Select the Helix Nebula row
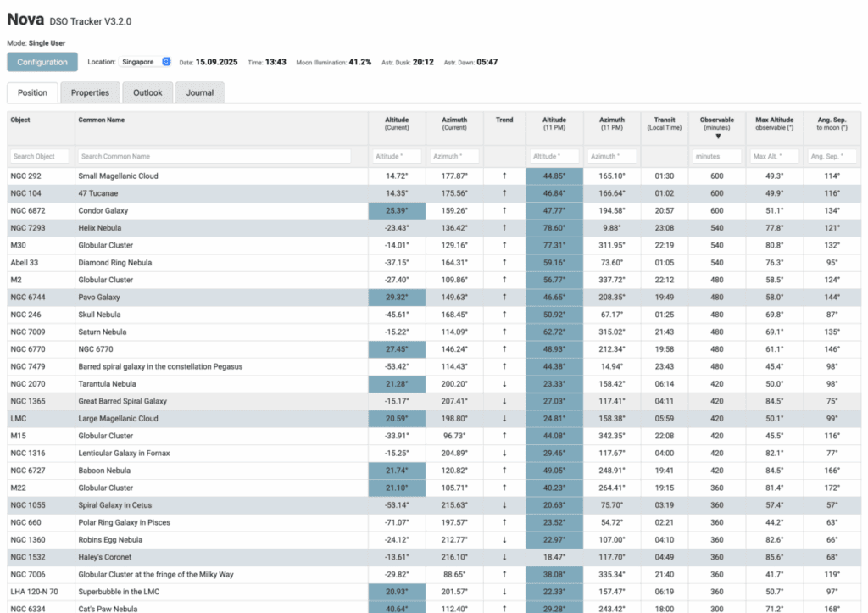 (99, 228)
